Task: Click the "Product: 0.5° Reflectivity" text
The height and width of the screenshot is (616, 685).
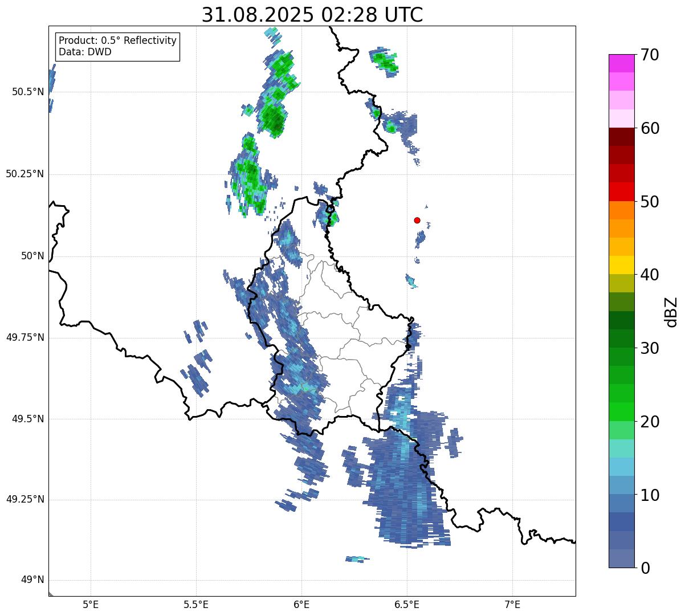Action: coord(117,41)
